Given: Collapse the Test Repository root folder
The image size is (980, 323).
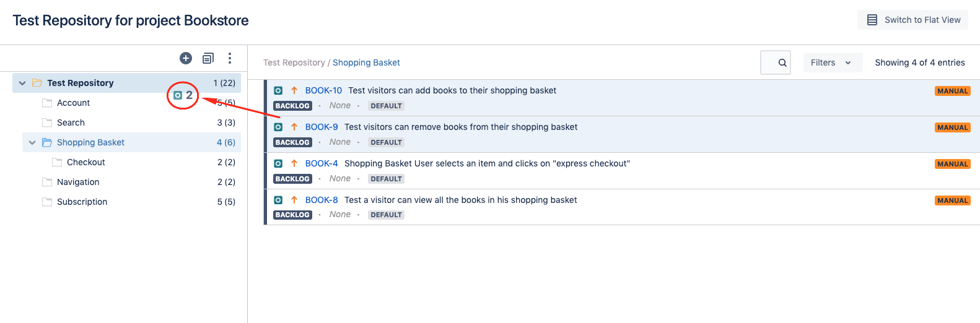Looking at the screenshot, I should tap(22, 83).
